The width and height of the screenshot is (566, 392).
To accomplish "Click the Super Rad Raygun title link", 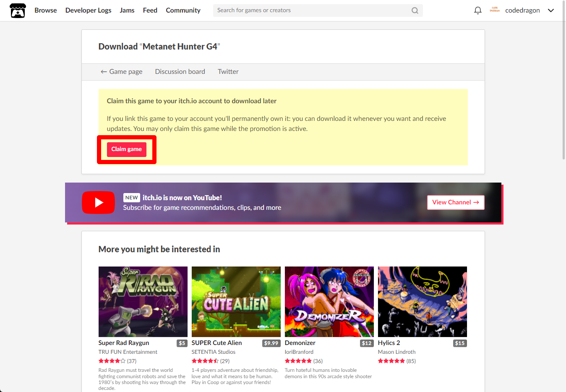I will click(x=124, y=343).
